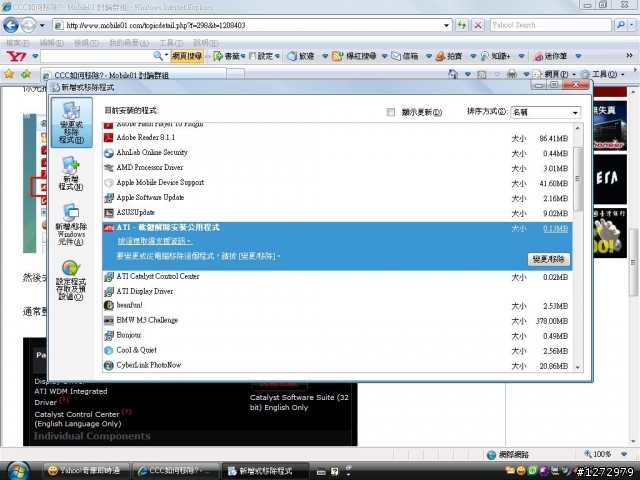Switch to Mobile01 discussion browser tab

click(x=133, y=75)
